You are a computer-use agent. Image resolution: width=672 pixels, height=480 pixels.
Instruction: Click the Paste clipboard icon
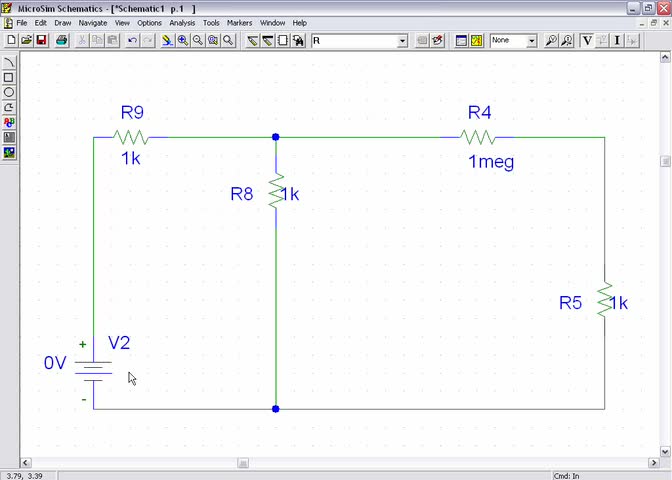[112, 40]
